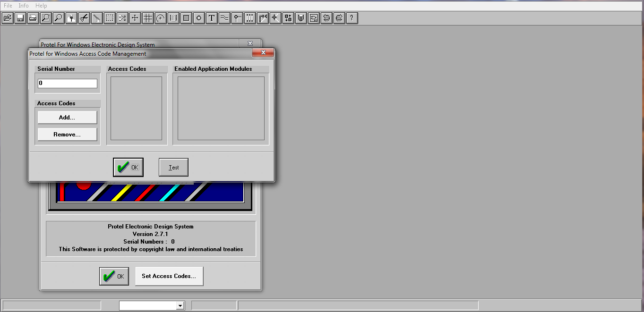Click the grid toolbar icon
644x312 pixels.
point(147,18)
